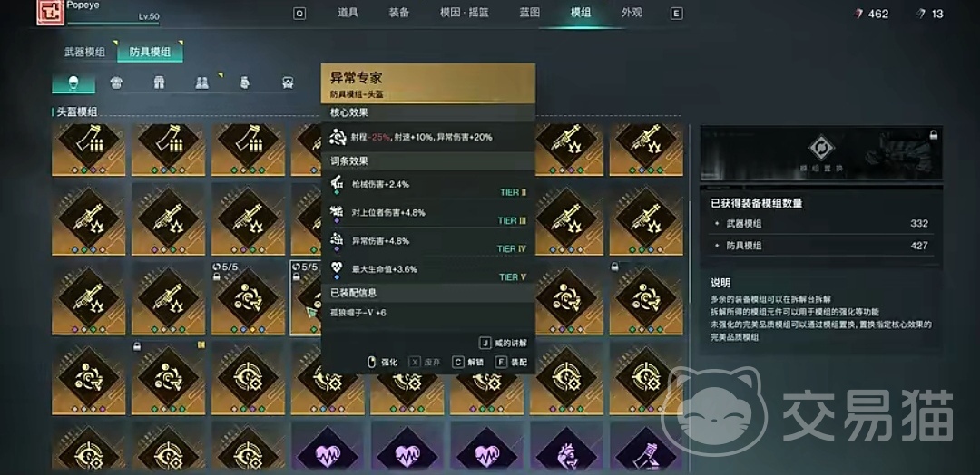The height and width of the screenshot is (475, 980).
Task: Select the boots mod category icon
Action: point(201,82)
